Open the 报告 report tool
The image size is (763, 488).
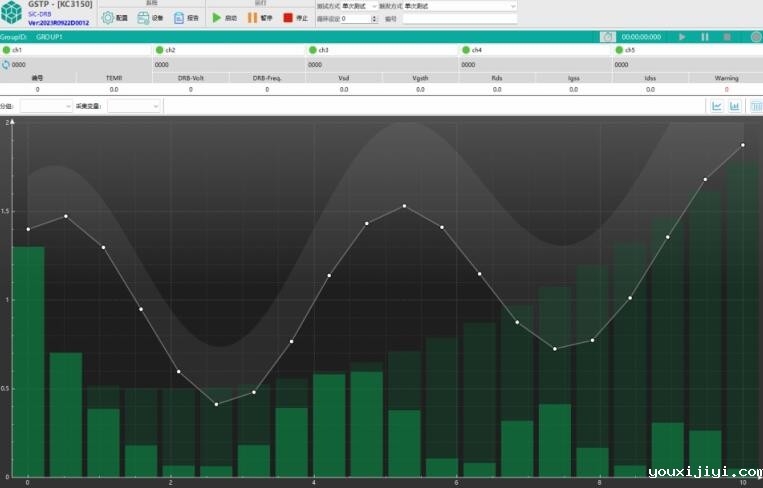(186, 18)
